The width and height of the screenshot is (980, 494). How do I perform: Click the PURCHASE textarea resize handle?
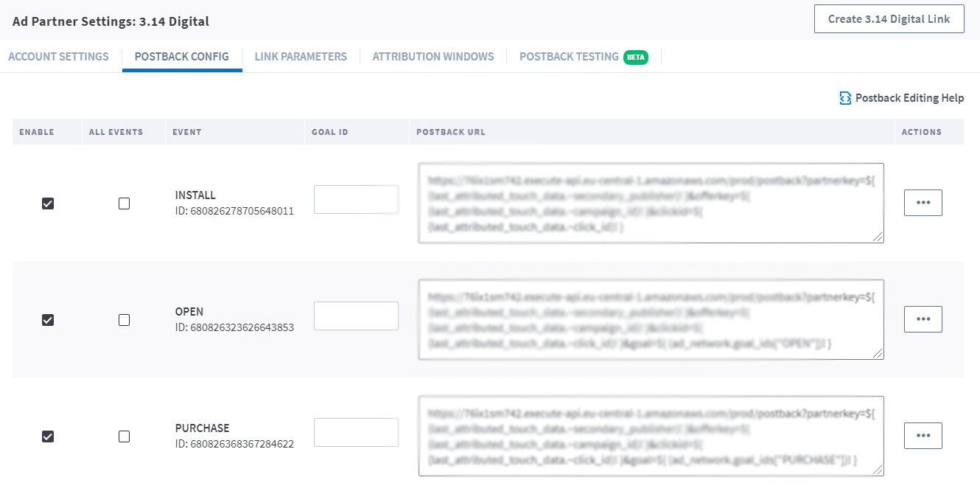[x=878, y=470]
